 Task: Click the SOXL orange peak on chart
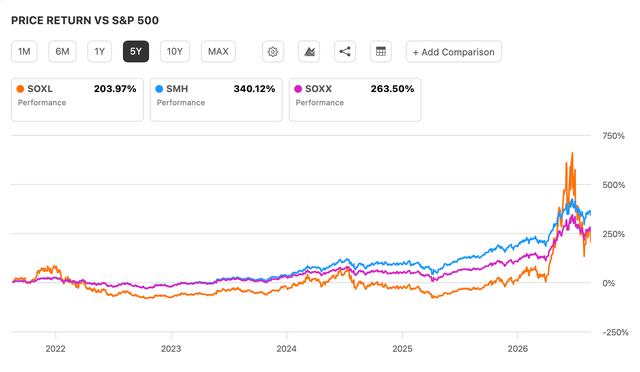(572, 154)
